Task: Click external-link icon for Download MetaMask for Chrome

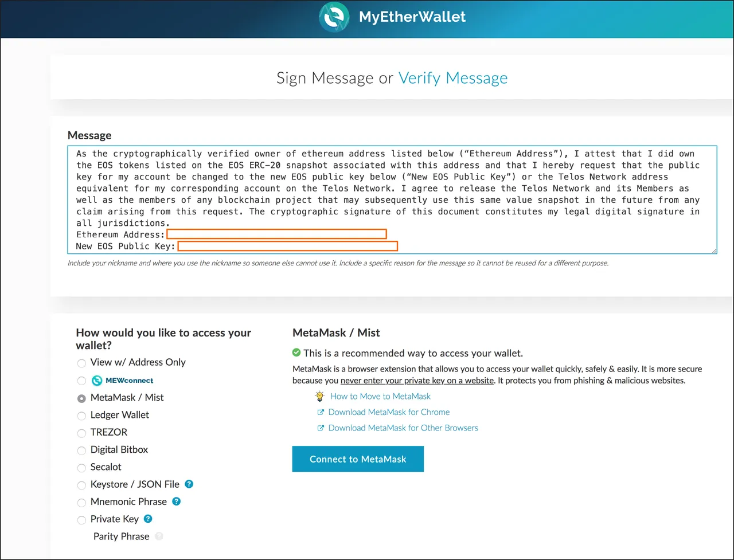Action: (x=321, y=412)
